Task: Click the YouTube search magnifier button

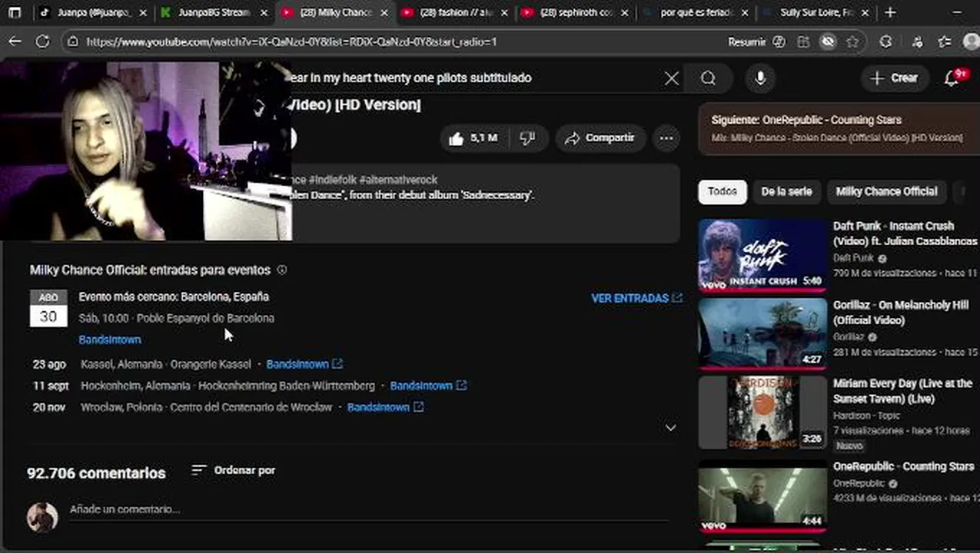Action: click(x=708, y=78)
